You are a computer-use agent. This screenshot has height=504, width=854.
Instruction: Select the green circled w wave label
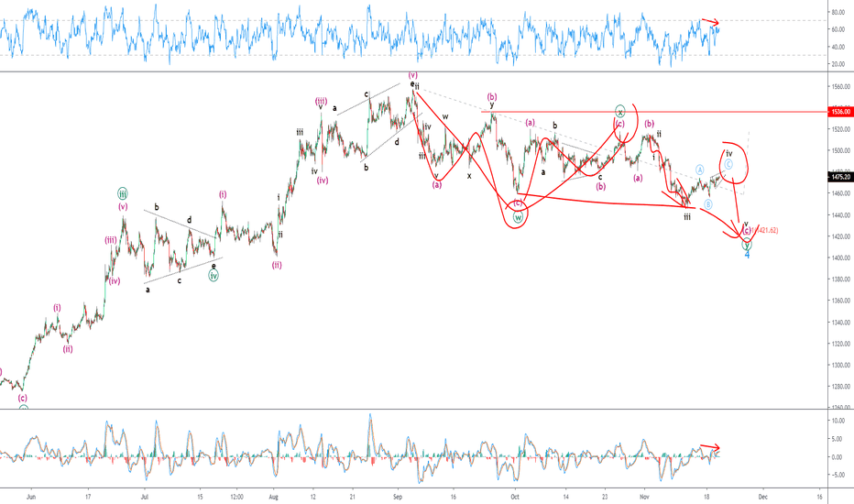pyautogui.click(x=518, y=217)
